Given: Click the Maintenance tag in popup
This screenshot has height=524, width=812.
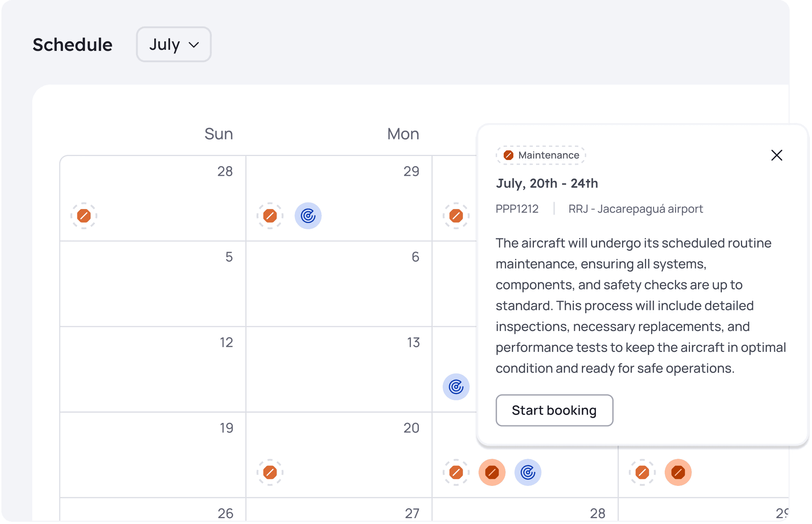Looking at the screenshot, I should 541,155.
